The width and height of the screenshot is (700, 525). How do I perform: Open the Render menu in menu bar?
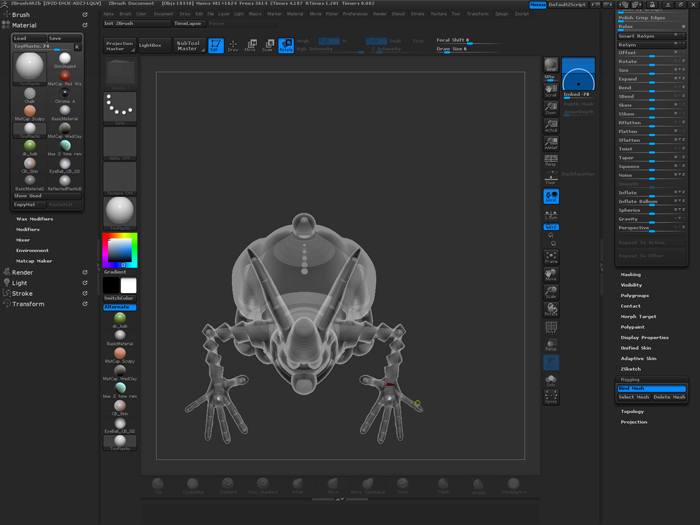coord(380,14)
